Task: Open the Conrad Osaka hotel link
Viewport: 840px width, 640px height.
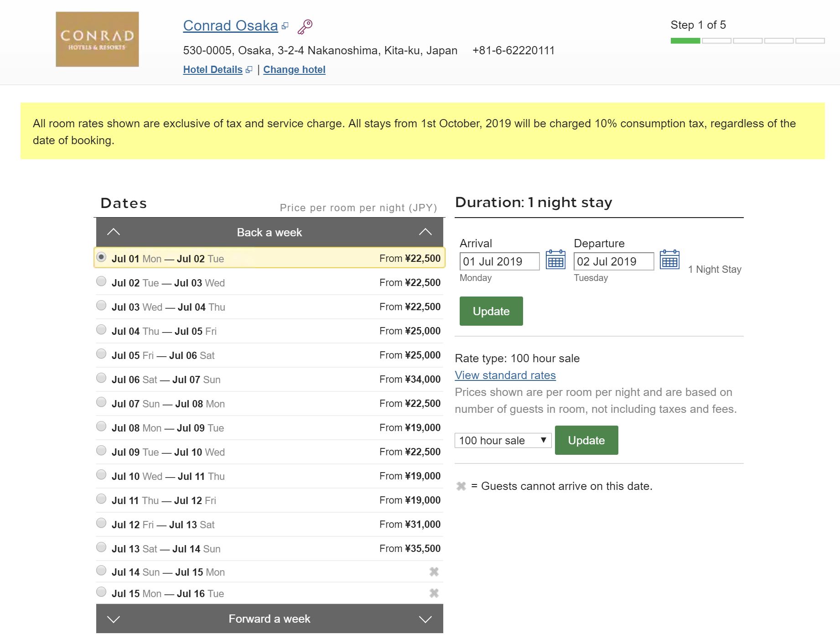Action: point(230,26)
